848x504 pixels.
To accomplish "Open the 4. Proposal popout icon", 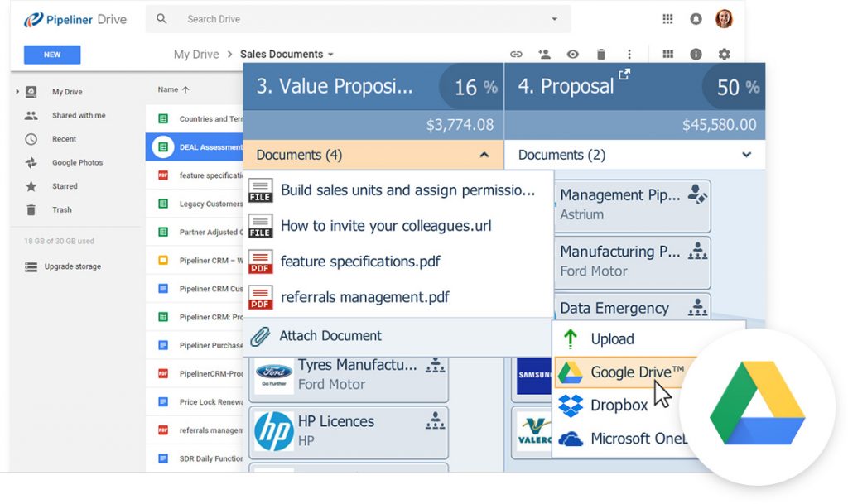I will pos(624,74).
